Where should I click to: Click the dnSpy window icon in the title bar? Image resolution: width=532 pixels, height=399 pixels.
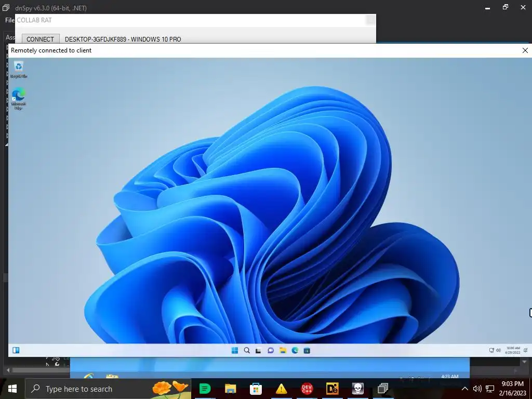pos(6,7)
